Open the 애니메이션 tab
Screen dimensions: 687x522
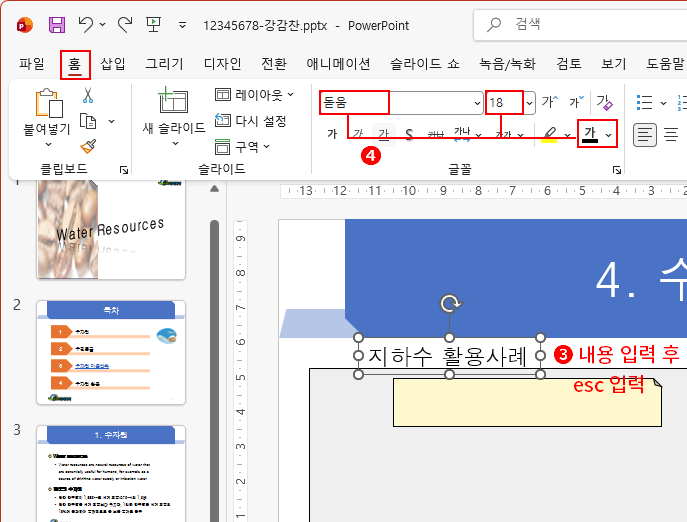pyautogui.click(x=338, y=64)
